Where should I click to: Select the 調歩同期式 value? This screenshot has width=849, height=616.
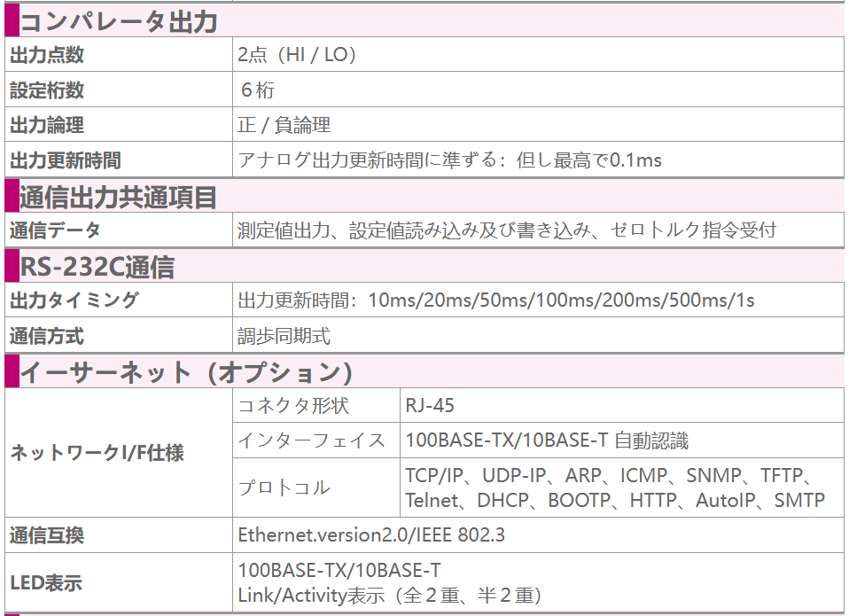[284, 336]
